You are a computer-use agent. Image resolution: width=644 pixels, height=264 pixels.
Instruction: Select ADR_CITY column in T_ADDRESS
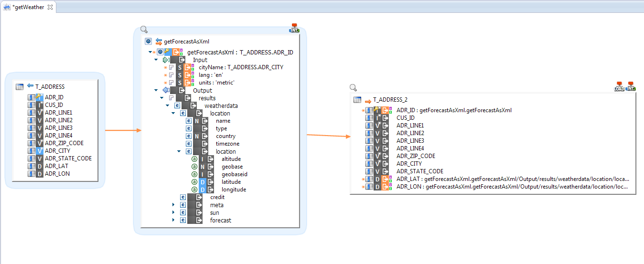[x=57, y=151]
